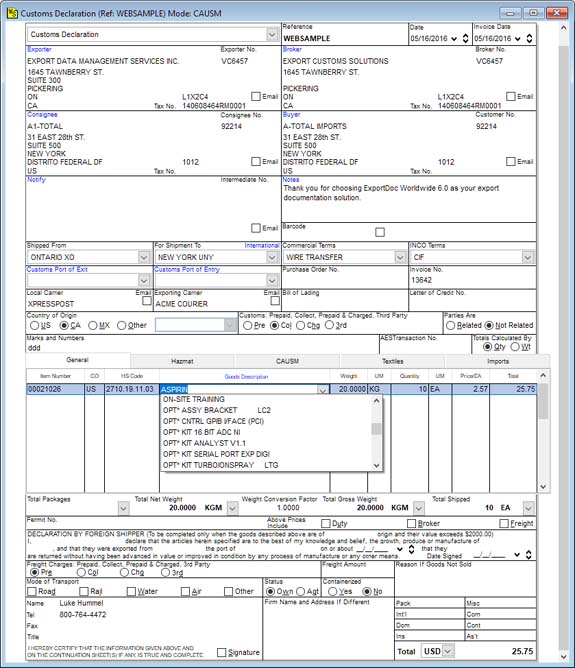Click the item number cell 00021026
575x668 pixels.
[55, 389]
